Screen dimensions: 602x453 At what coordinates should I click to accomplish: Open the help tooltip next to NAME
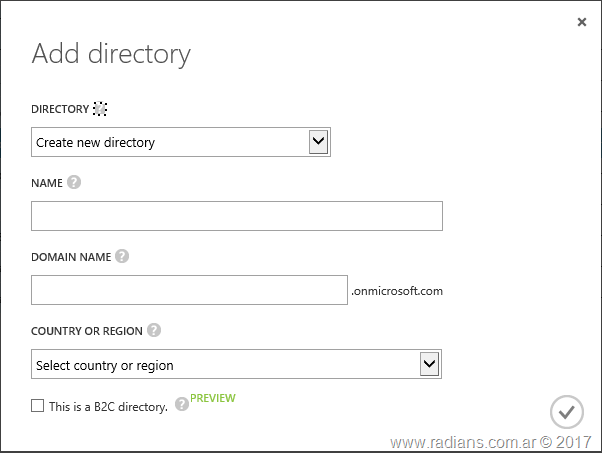click(x=74, y=183)
